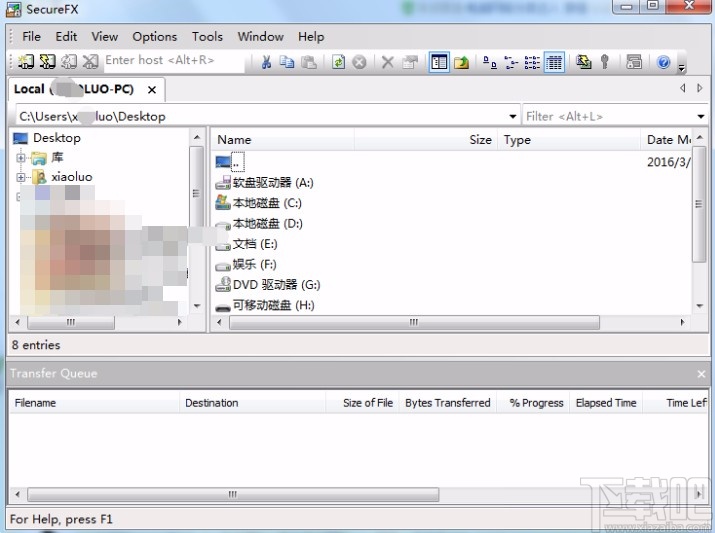Open the Options menu
The image size is (715, 533).
(155, 36)
